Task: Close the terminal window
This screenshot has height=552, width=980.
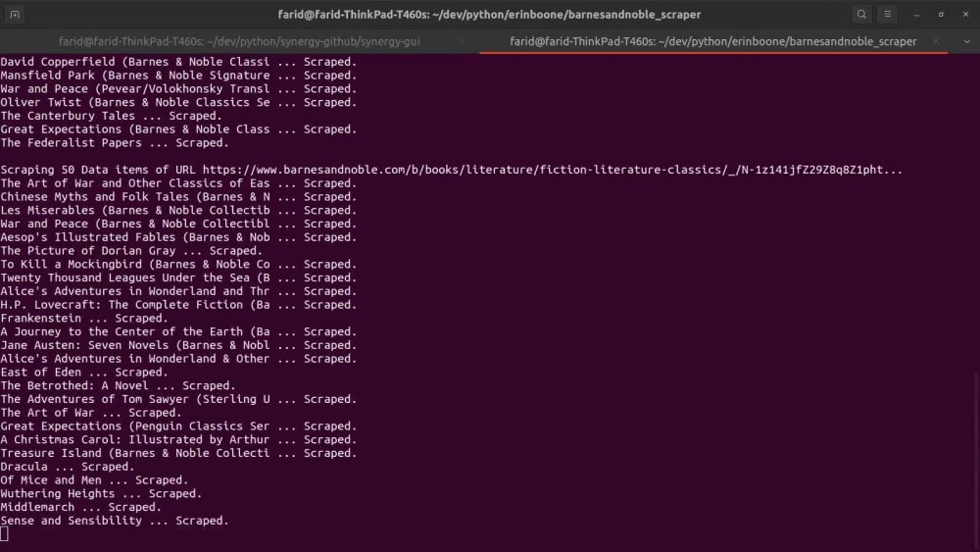Action: 965,14
